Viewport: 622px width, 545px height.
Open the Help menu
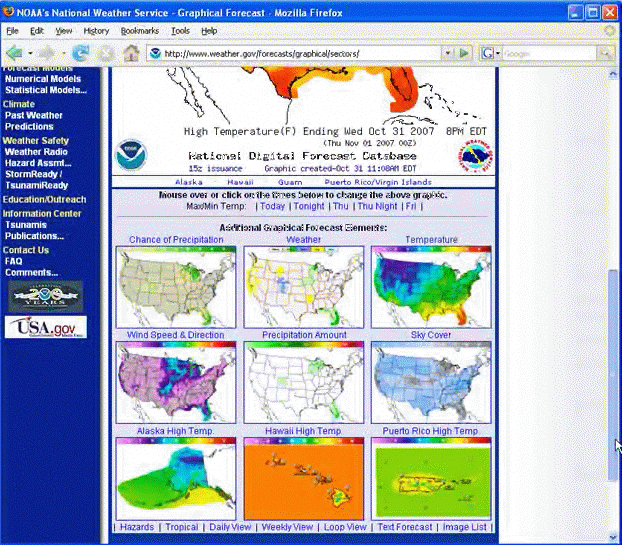pos(209,31)
